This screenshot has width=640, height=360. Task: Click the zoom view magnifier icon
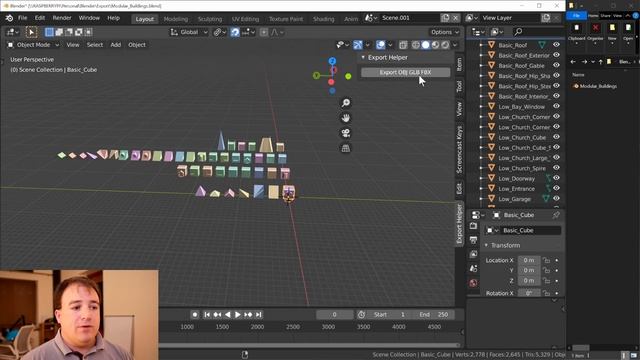coord(346,103)
